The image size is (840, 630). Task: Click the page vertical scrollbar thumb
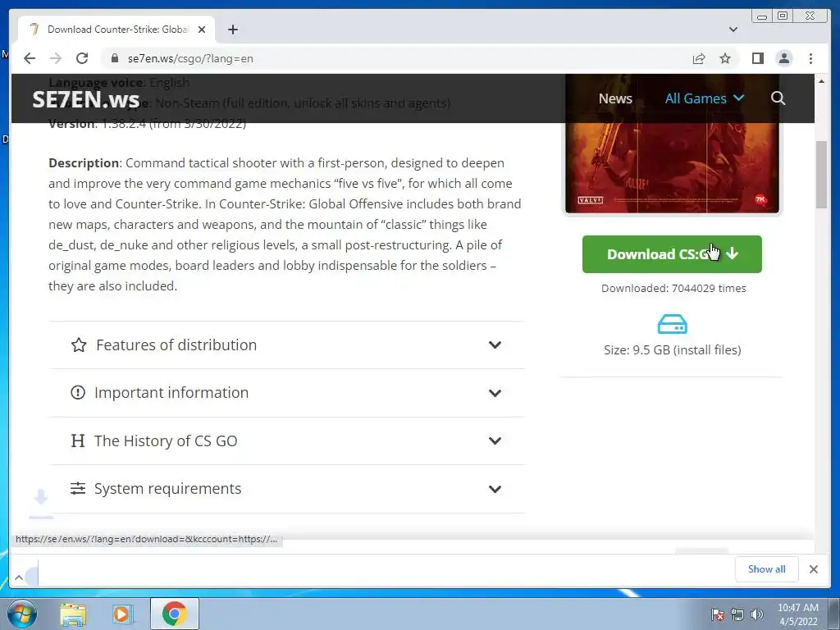click(821, 175)
